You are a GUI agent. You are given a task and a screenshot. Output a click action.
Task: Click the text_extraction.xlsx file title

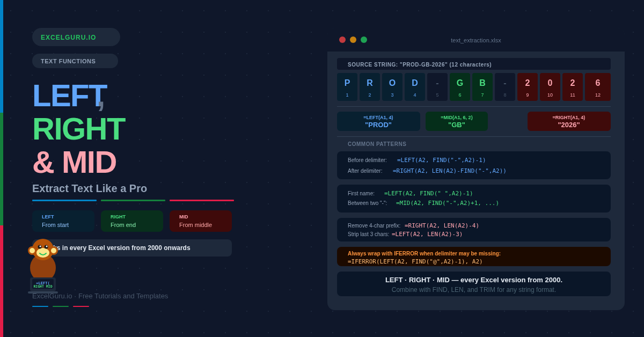click(x=476, y=40)
